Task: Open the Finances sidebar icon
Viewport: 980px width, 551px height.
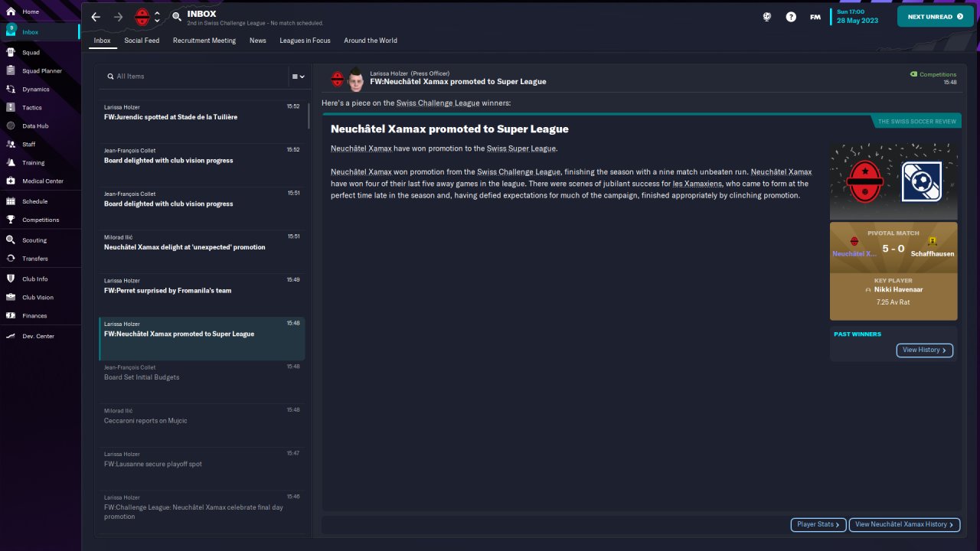Action: point(11,316)
